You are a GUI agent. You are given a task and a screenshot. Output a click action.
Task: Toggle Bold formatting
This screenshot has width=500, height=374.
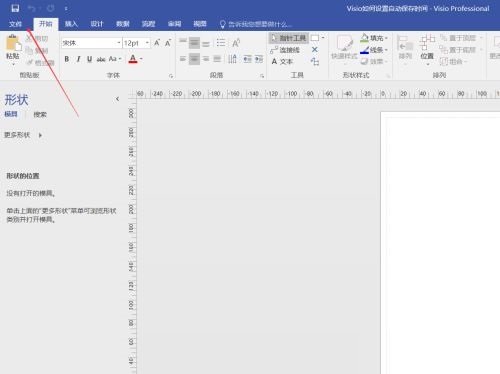tap(67, 59)
